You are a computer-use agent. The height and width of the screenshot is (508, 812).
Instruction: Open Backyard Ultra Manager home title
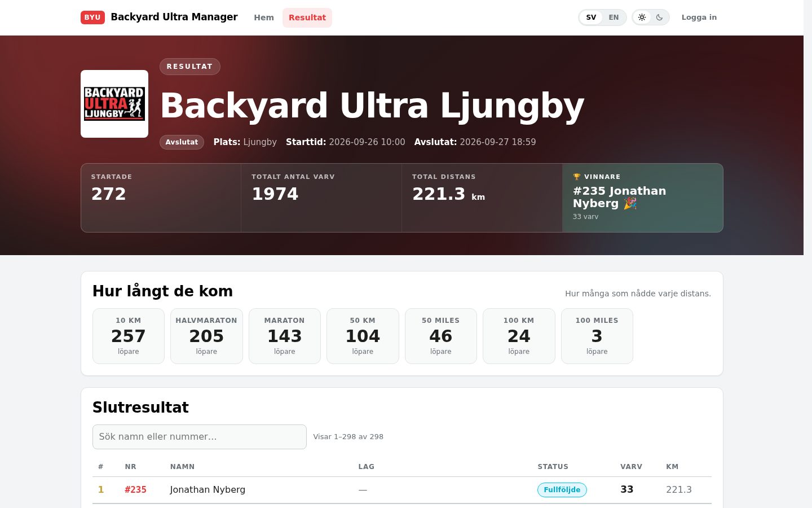point(174,17)
